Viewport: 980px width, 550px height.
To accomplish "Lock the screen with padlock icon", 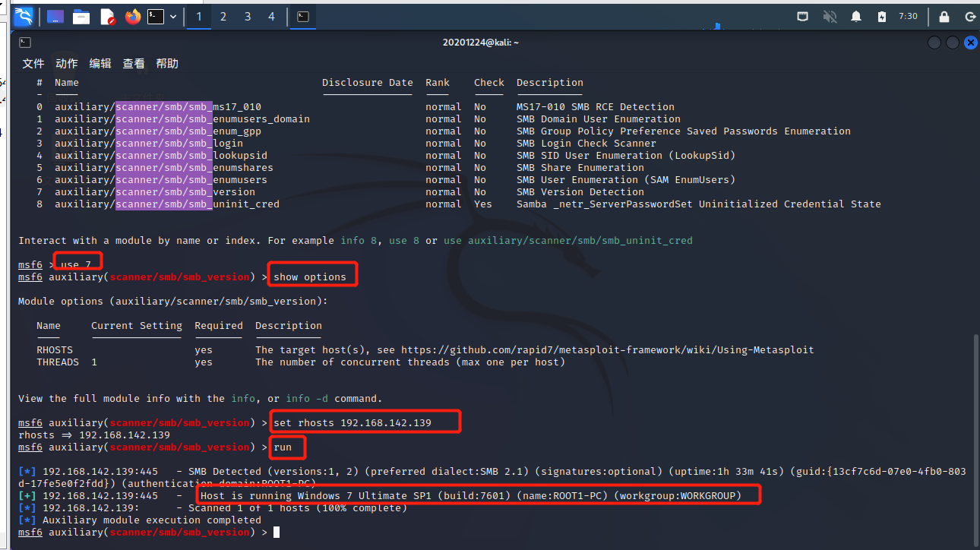I will click(x=944, y=16).
